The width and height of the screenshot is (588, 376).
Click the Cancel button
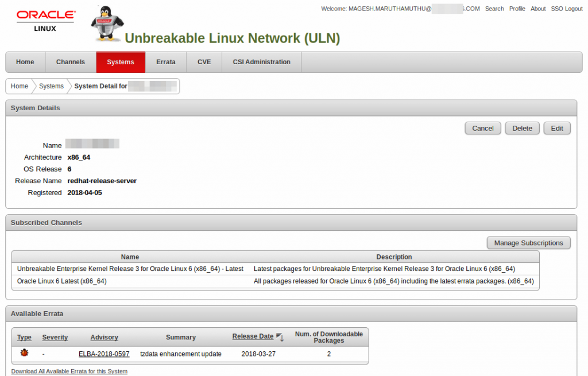coord(482,128)
